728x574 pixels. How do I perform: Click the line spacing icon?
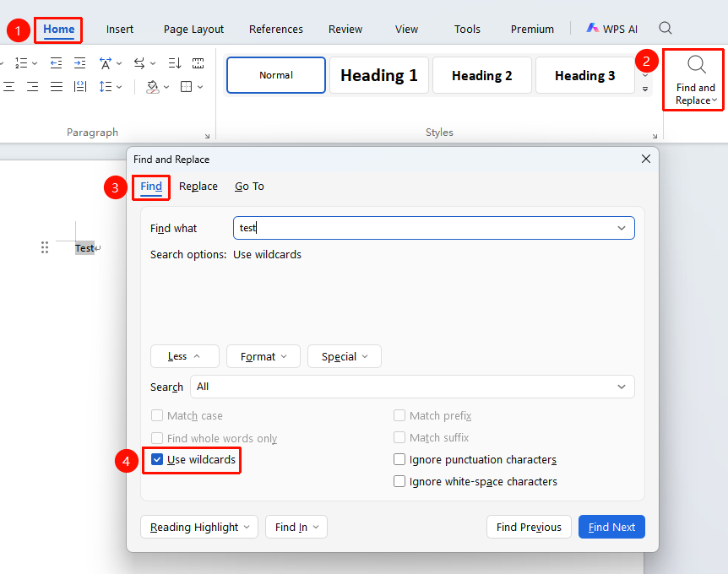[106, 87]
